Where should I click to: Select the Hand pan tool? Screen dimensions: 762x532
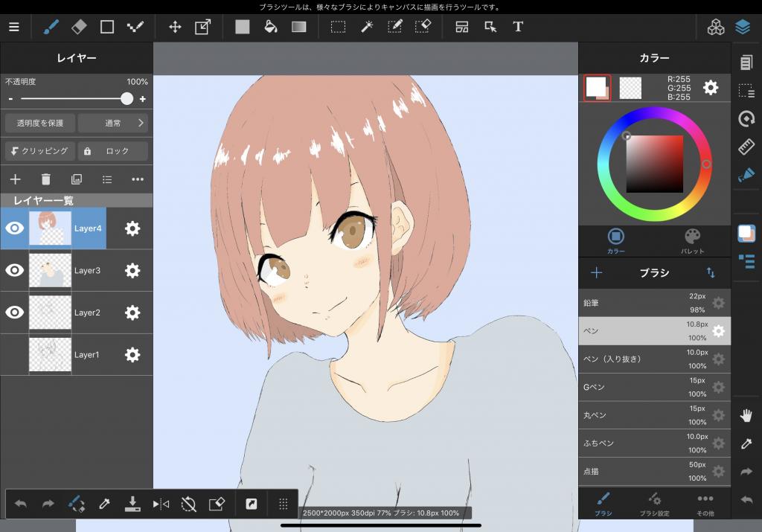tap(746, 416)
